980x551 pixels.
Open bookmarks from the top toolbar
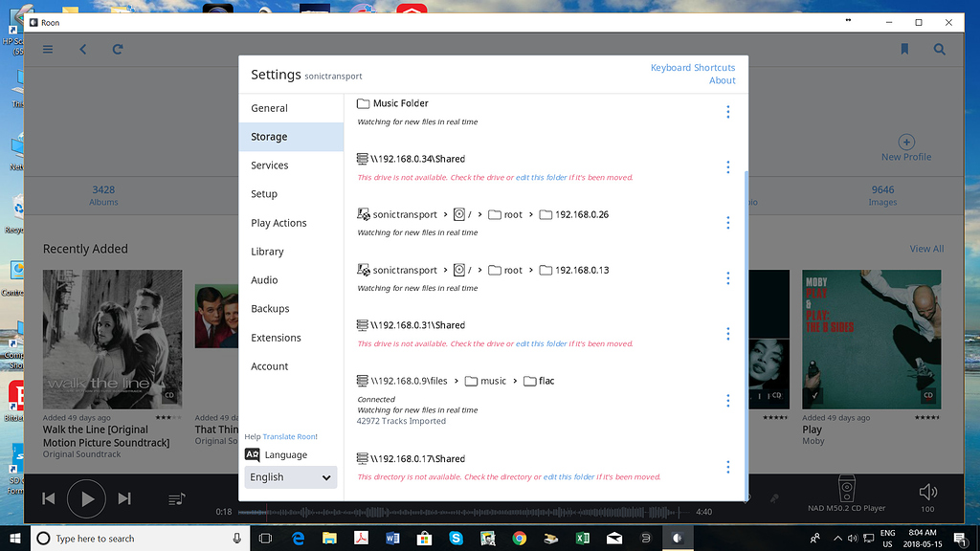(904, 49)
